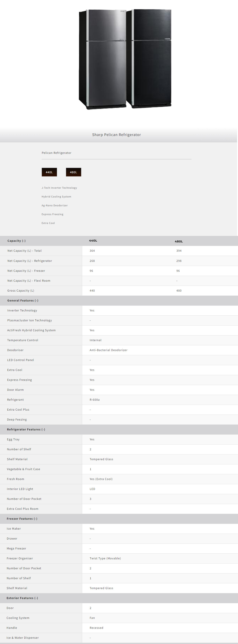The height and width of the screenshot is (644, 238).
Task: Collapse the Exterior Features (-) section
Action: 22,598
